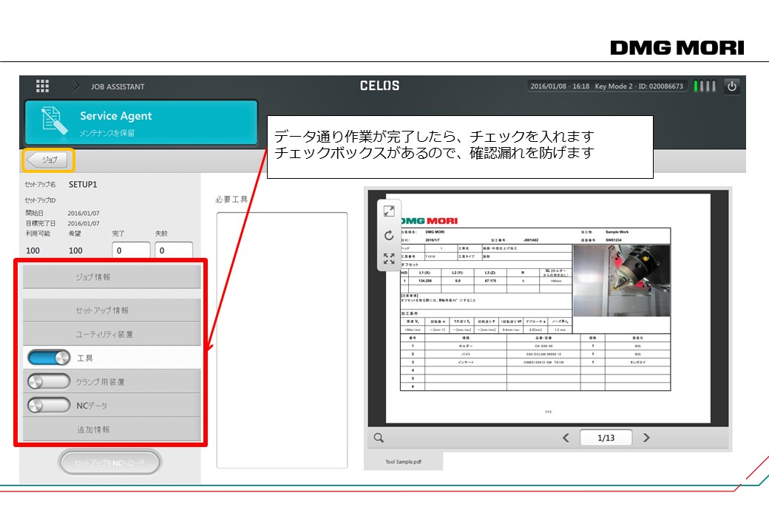Click the power button icon
Image resolution: width=769 pixels, height=532 pixels.
pos(732,86)
